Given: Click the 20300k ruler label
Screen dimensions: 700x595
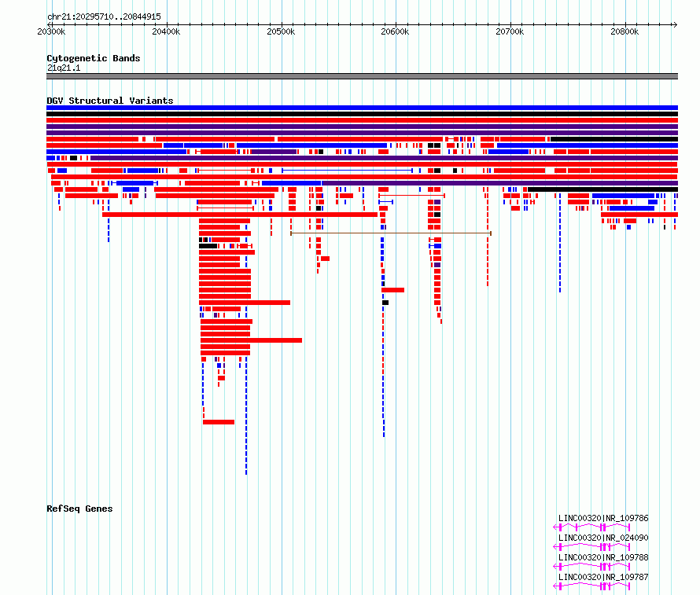Looking at the screenshot, I should click(51, 31).
